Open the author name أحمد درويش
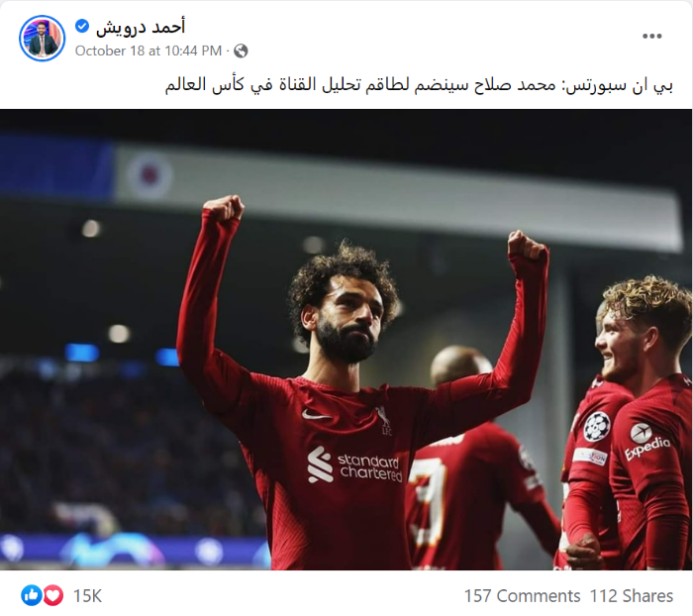This screenshot has width=693, height=616. click(x=141, y=27)
